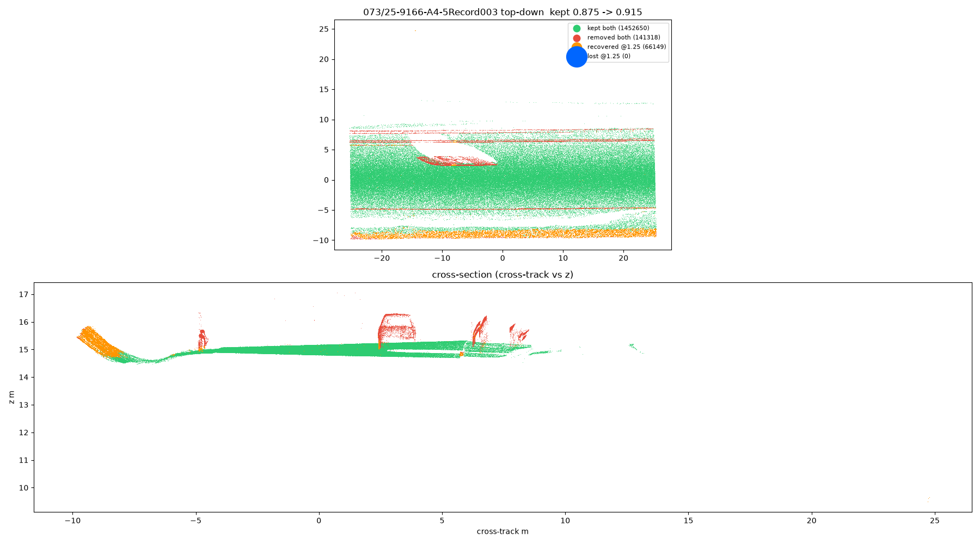Click the red leaning shape near cross-track 6.5
980x544 pixels.
(x=479, y=330)
